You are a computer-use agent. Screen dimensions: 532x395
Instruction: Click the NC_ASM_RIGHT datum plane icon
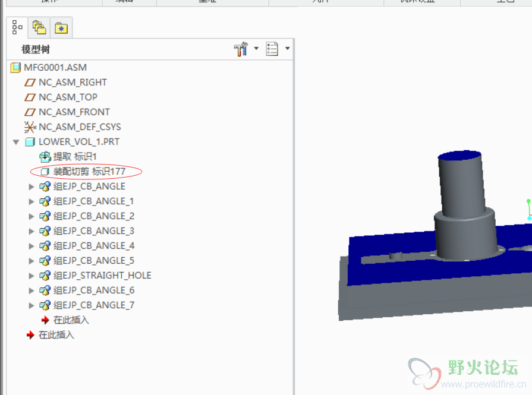click(30, 83)
